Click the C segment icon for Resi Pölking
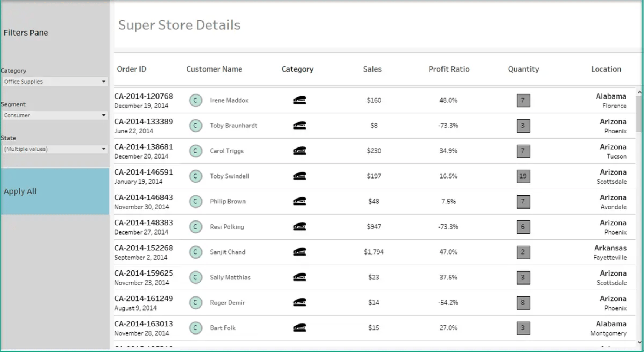This screenshot has height=352, width=644. 195,227
